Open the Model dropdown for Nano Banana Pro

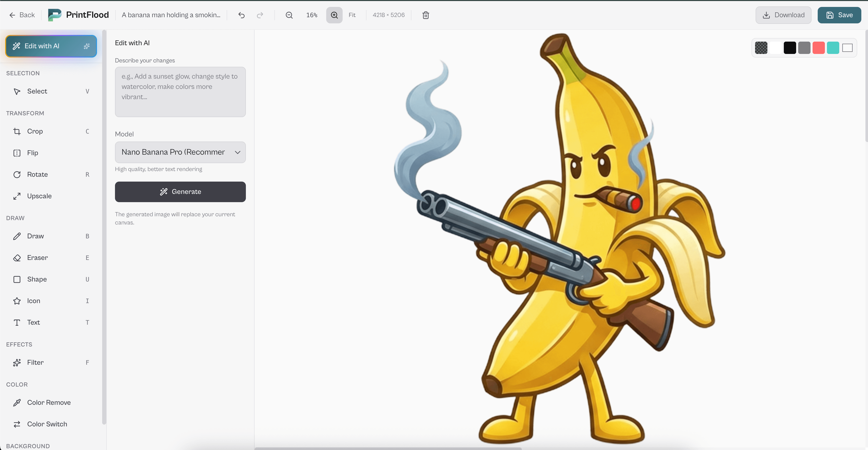click(180, 152)
